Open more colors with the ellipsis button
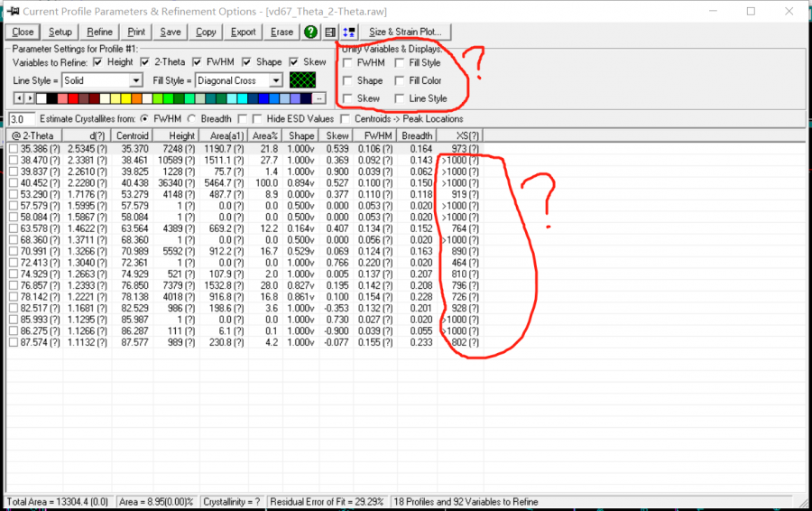 pos(318,98)
